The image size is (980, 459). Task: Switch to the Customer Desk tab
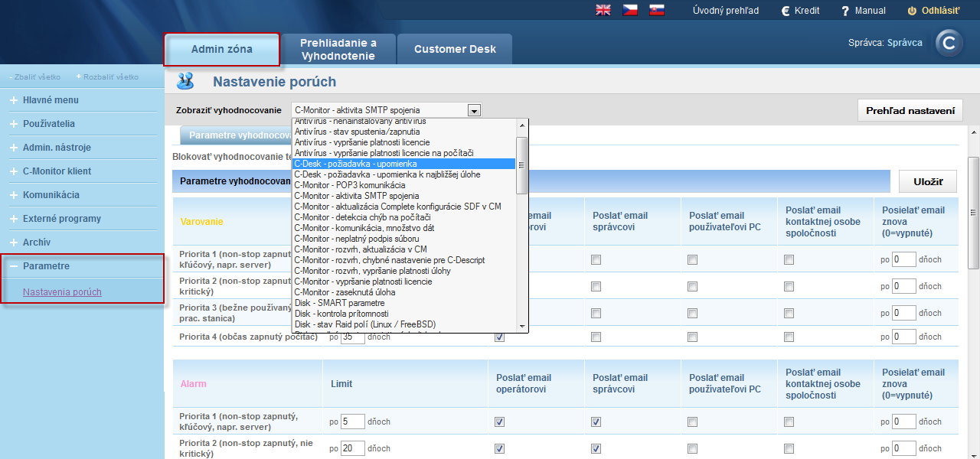(455, 49)
